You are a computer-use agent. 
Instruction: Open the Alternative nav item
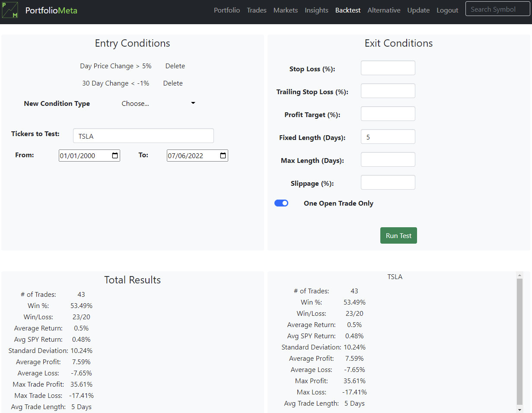tap(384, 10)
